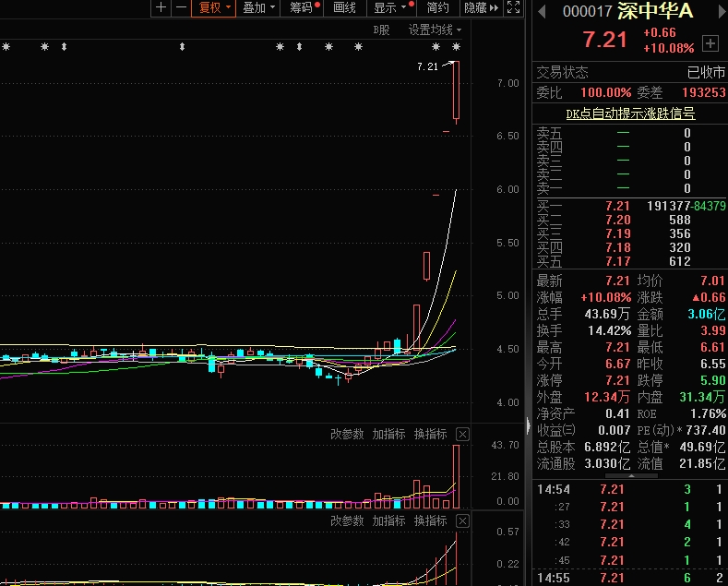Click 换指标 in the volume panel

[x=430, y=434]
